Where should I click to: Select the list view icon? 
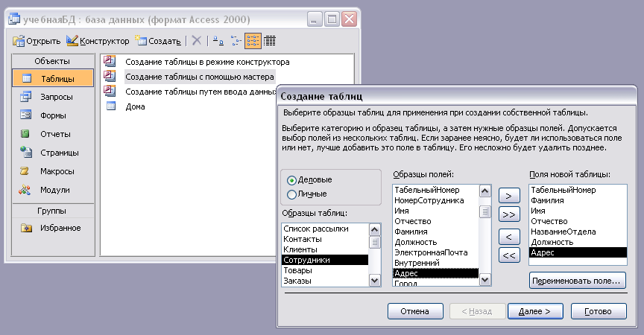point(253,41)
